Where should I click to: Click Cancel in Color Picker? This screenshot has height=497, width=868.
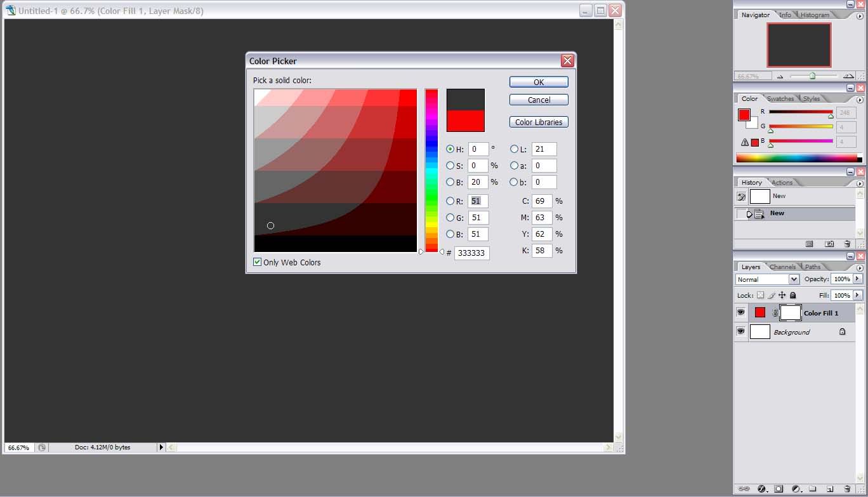click(539, 100)
